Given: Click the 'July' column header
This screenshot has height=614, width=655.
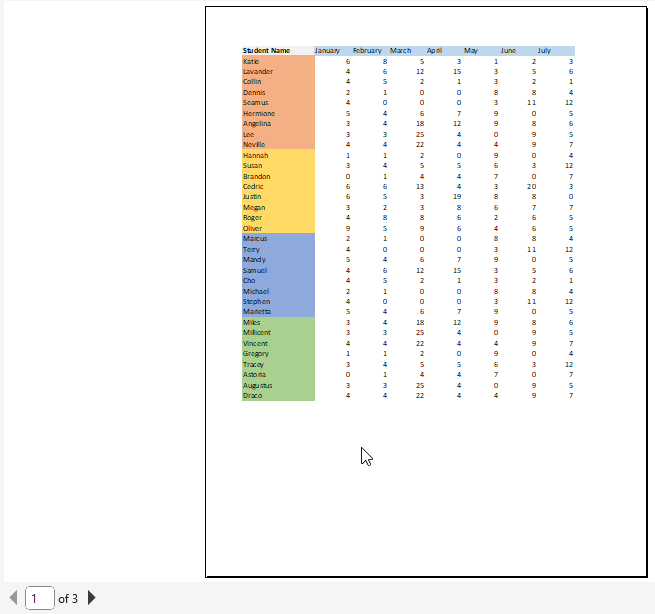Looking at the screenshot, I should [544, 51].
